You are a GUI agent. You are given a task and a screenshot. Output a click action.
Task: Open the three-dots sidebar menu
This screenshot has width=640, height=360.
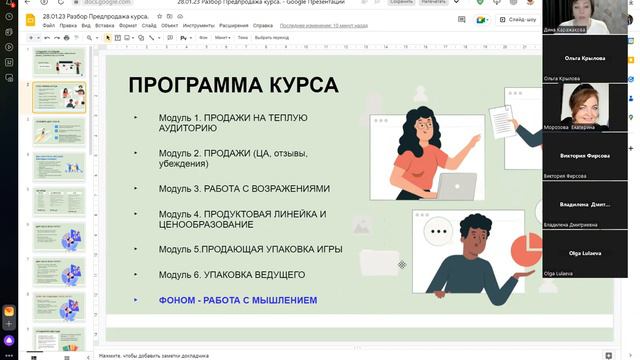coord(9,356)
